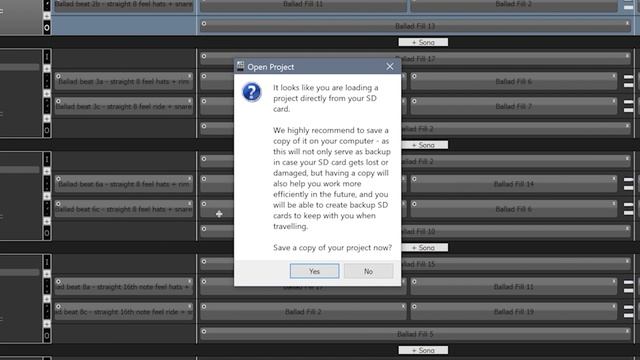Screen dimensions: 640x360
Task: Click + Song button below Ballad Fill 5
Action: pos(423,350)
